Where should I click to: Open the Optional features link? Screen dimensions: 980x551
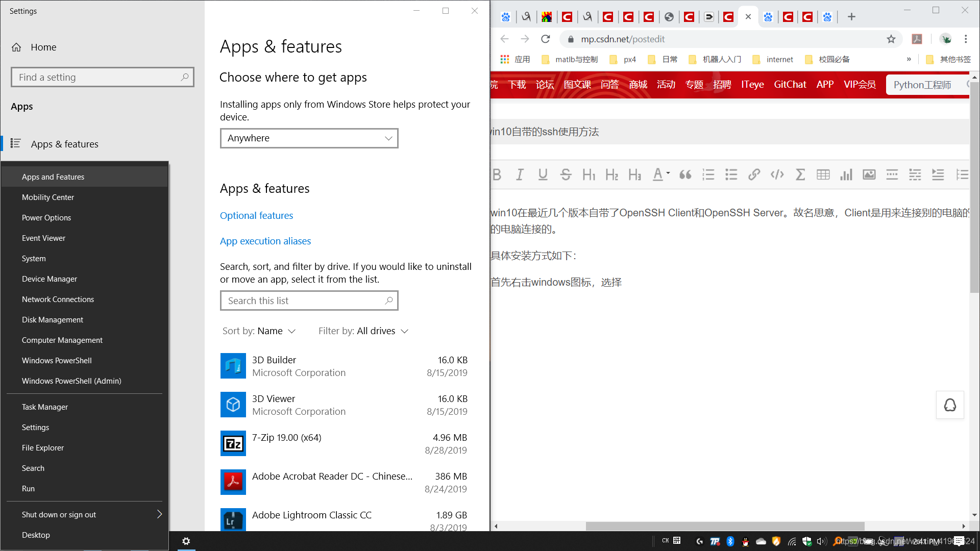click(256, 215)
